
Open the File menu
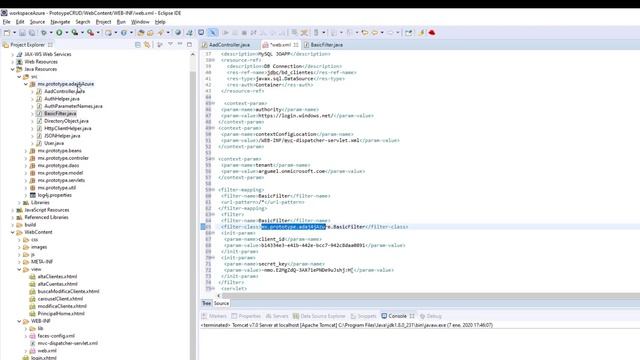point(7,22)
